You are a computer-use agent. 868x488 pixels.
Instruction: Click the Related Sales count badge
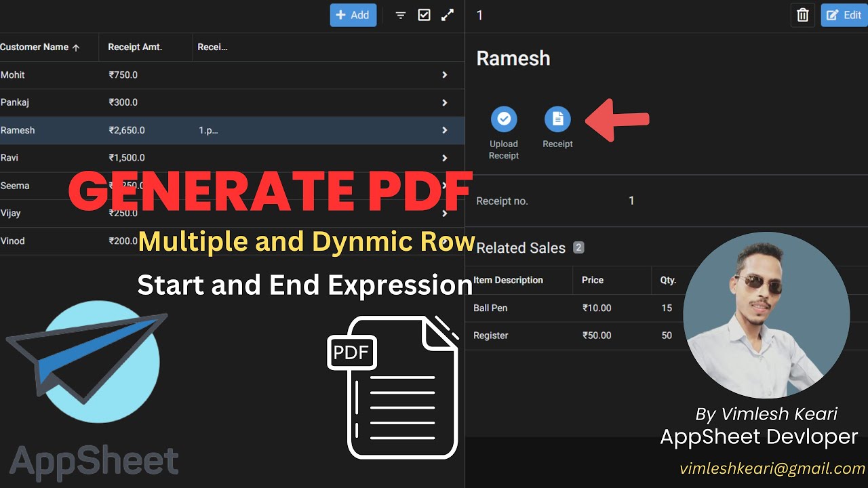coord(578,247)
